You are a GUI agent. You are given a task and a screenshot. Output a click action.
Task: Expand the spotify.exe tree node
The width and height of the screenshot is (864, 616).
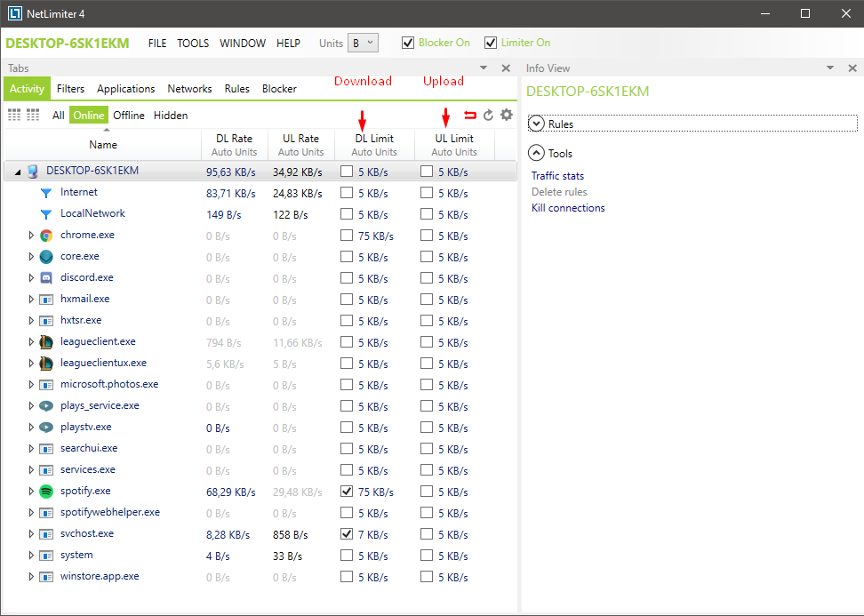(x=31, y=491)
